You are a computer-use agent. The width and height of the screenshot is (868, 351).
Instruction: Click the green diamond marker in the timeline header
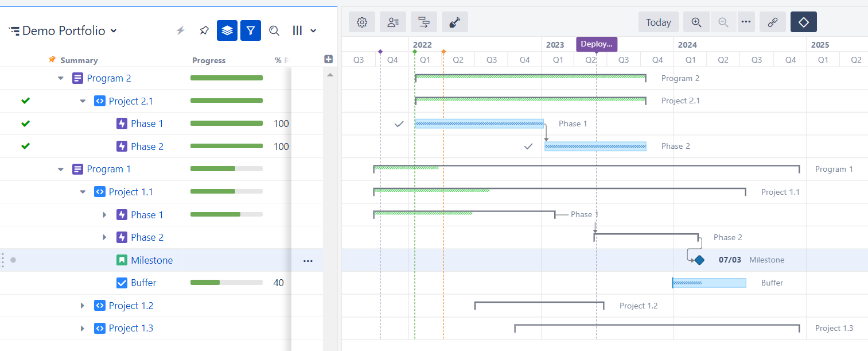tap(415, 52)
